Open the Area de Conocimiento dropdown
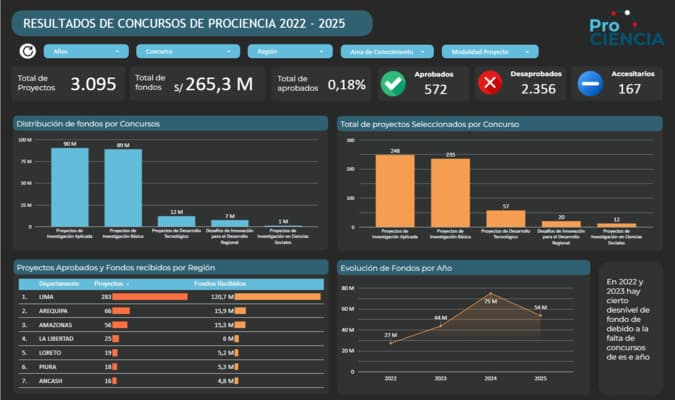Screen dimensions: 675x400 [x=387, y=52]
